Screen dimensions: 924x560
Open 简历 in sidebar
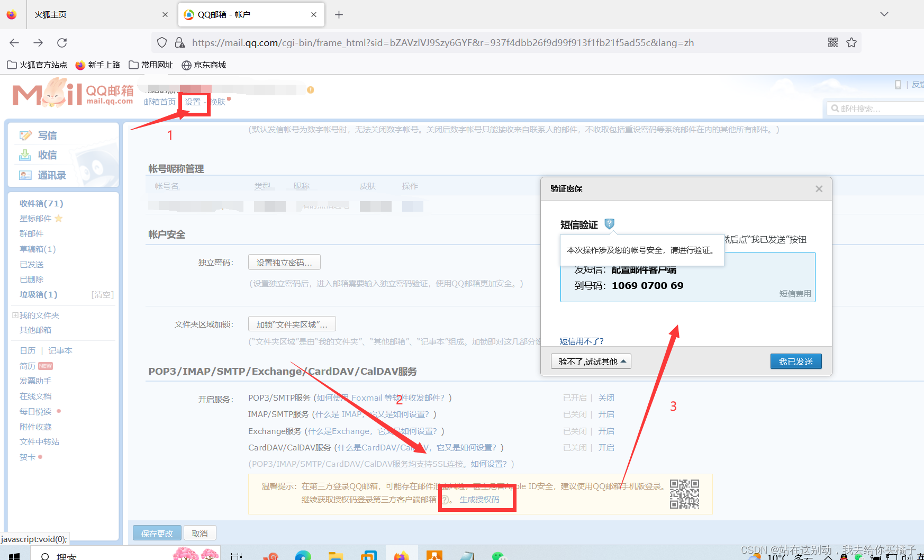tap(28, 366)
